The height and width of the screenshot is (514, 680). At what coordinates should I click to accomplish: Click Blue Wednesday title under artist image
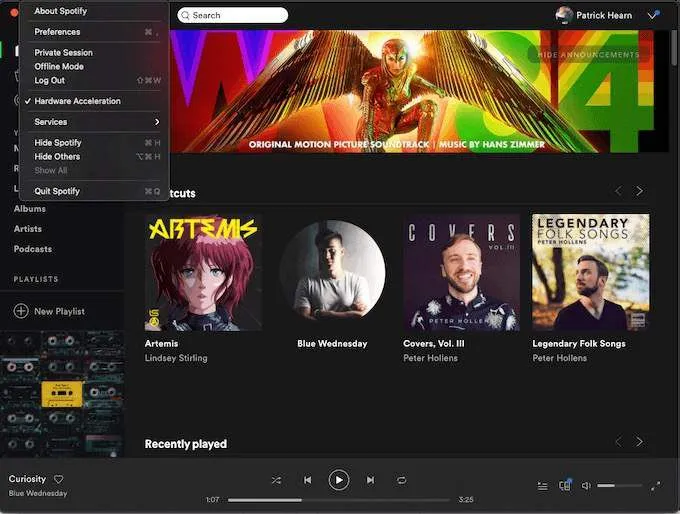pyautogui.click(x=332, y=344)
